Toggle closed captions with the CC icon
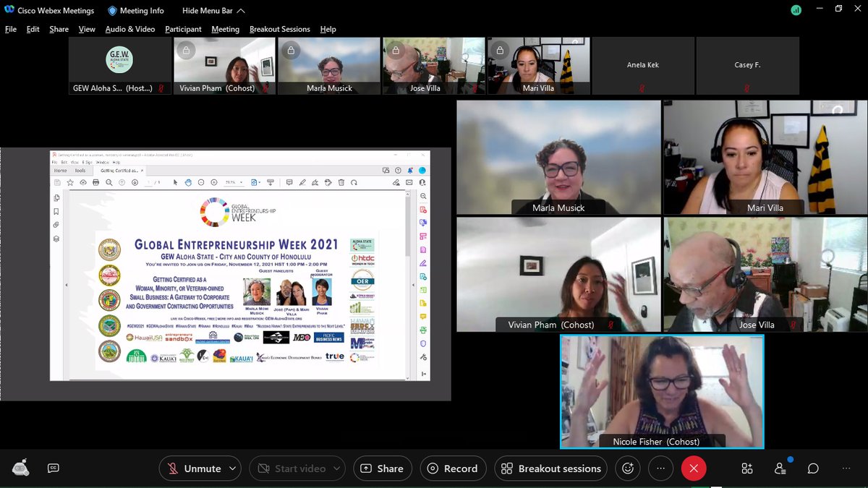This screenshot has width=868, height=488. 54,468
